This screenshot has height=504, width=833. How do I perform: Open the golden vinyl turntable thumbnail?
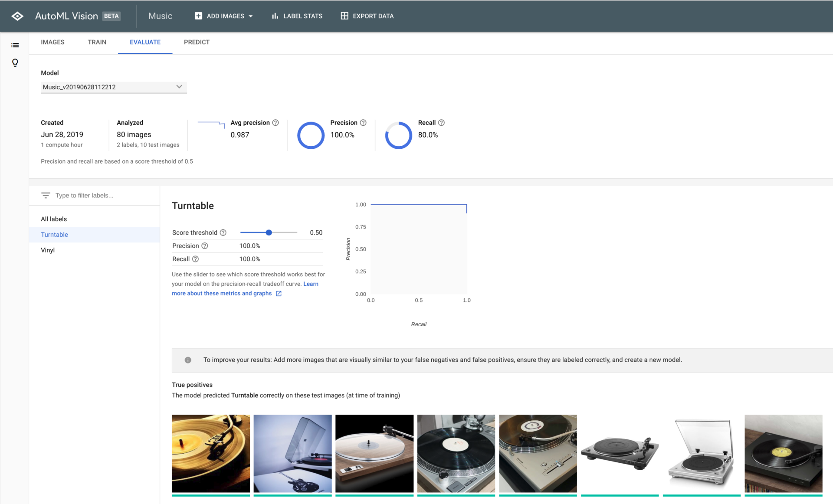[211, 454]
